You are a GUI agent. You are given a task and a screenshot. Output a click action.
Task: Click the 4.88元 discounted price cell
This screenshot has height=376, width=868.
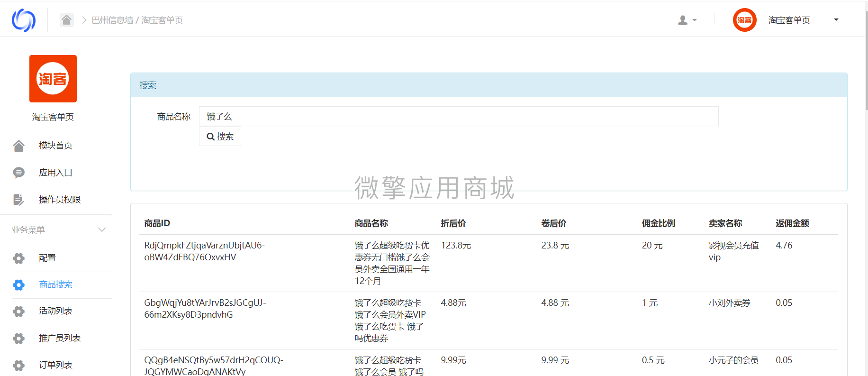click(453, 303)
